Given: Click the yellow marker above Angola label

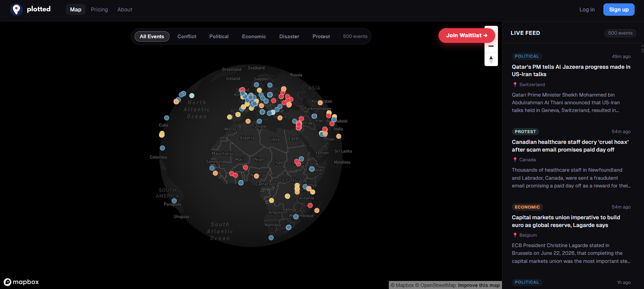Looking at the screenshot, I should point(271,200).
